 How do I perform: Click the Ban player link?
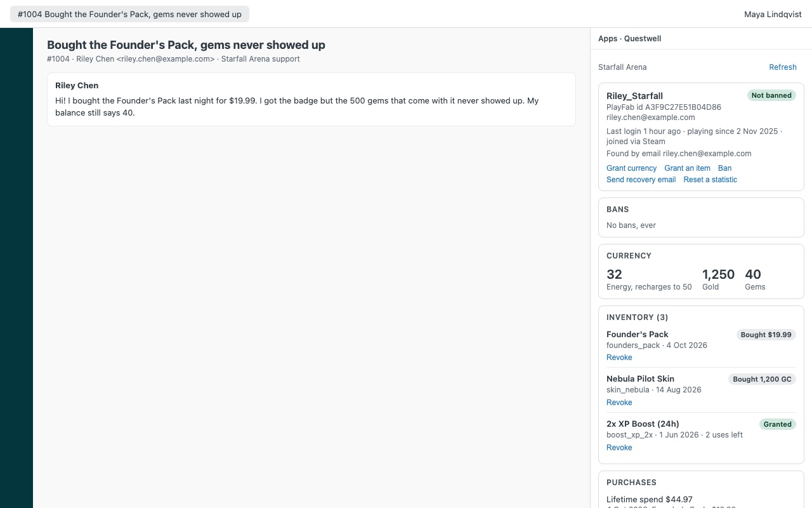[724, 168]
